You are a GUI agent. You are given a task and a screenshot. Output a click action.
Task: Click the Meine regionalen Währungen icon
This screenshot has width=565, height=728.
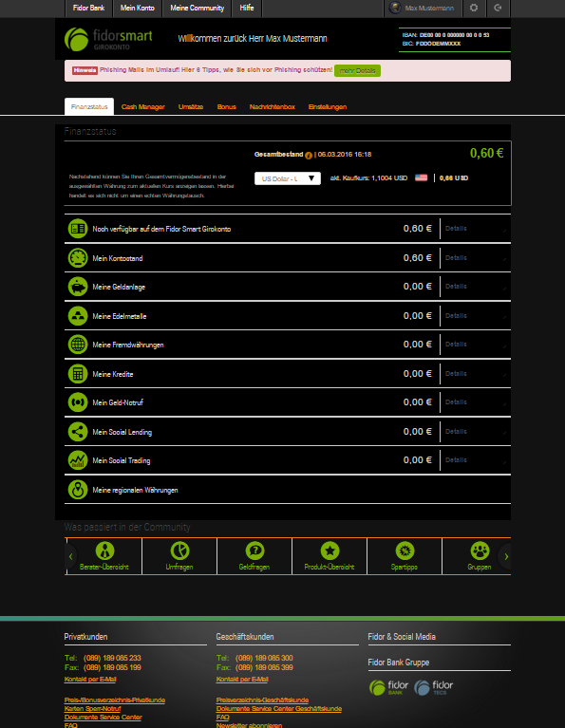tap(78, 490)
